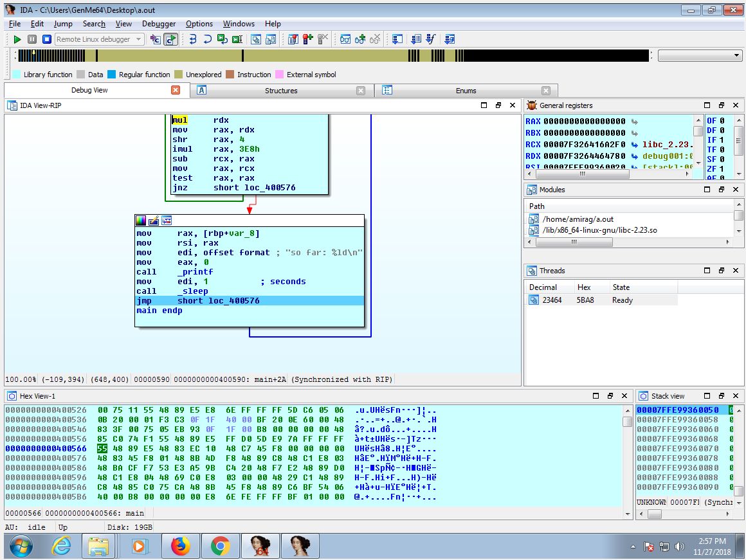This screenshot has height=560, width=746.
Task: Open the Jump menu
Action: 63,24
